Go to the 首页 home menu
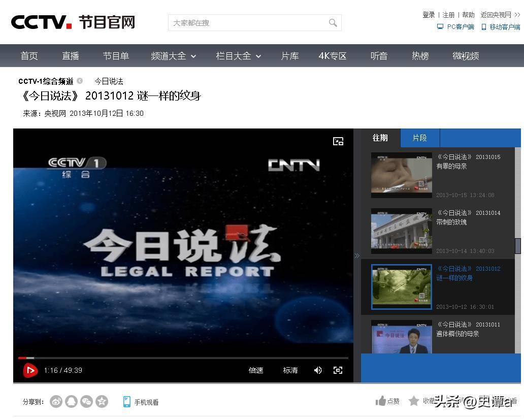Viewport: 524px width, 420px height. point(29,56)
